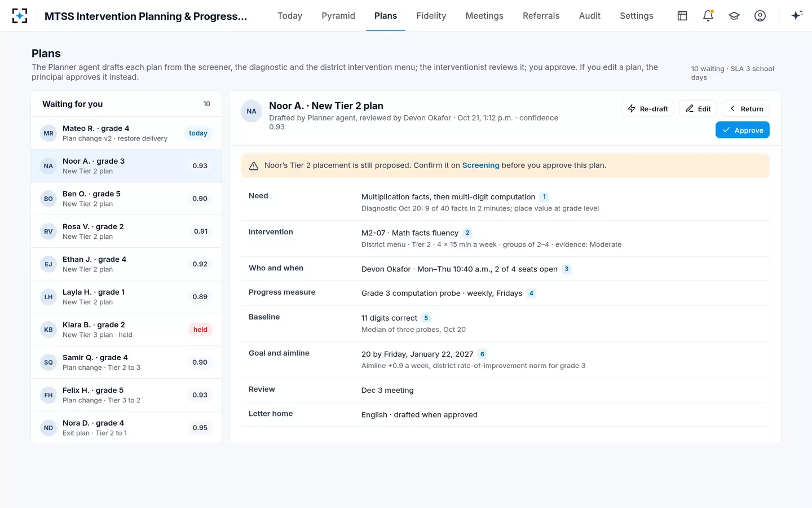The width and height of the screenshot is (812, 508).
Task: Open the Fidelity tab
Action: pyautogui.click(x=431, y=16)
